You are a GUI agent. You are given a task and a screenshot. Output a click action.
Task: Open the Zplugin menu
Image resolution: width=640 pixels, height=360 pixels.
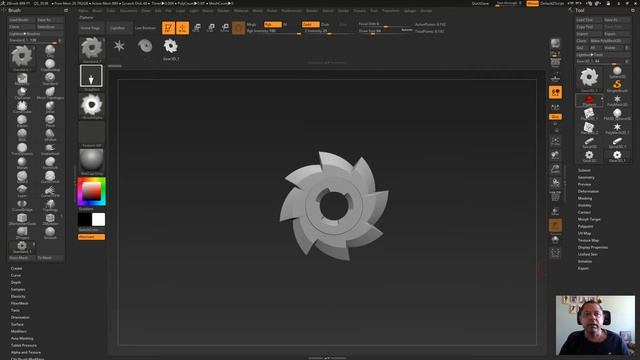click(x=409, y=11)
